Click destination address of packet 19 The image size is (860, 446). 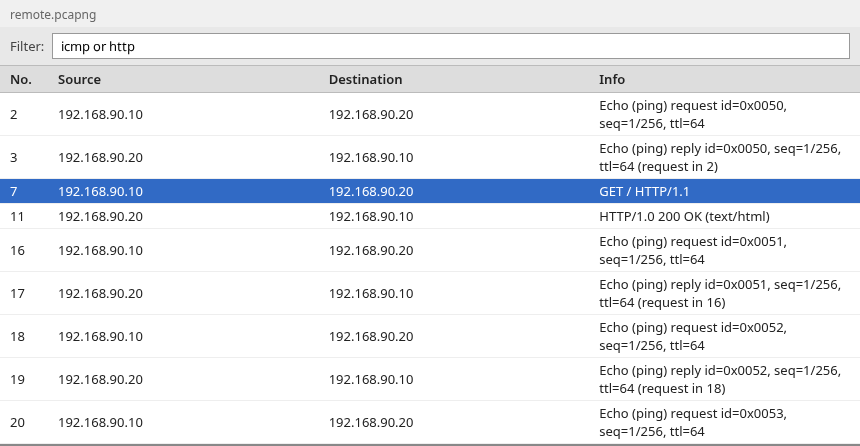click(371, 379)
